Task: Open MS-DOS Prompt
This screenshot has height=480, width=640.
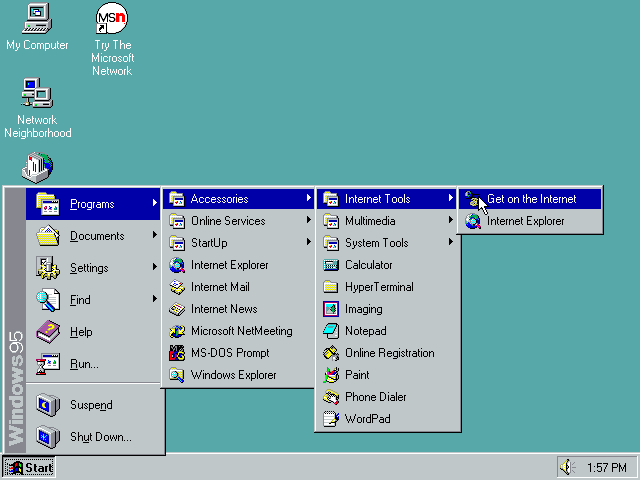Action: pos(238,353)
